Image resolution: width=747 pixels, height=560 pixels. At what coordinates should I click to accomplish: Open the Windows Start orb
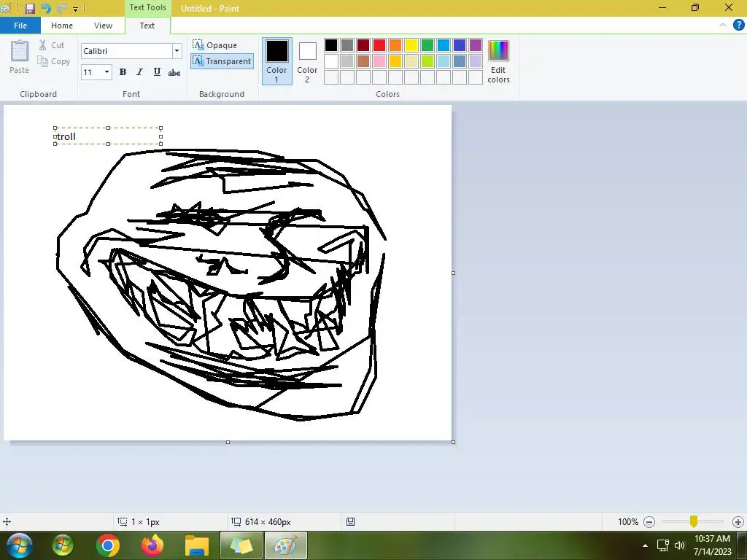pyautogui.click(x=20, y=545)
